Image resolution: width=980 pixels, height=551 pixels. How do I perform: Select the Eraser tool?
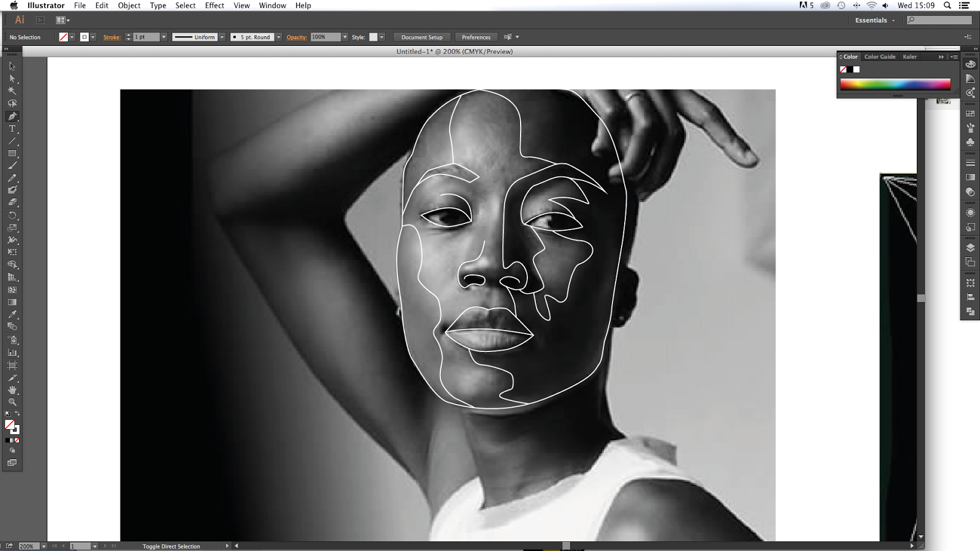pos(12,202)
